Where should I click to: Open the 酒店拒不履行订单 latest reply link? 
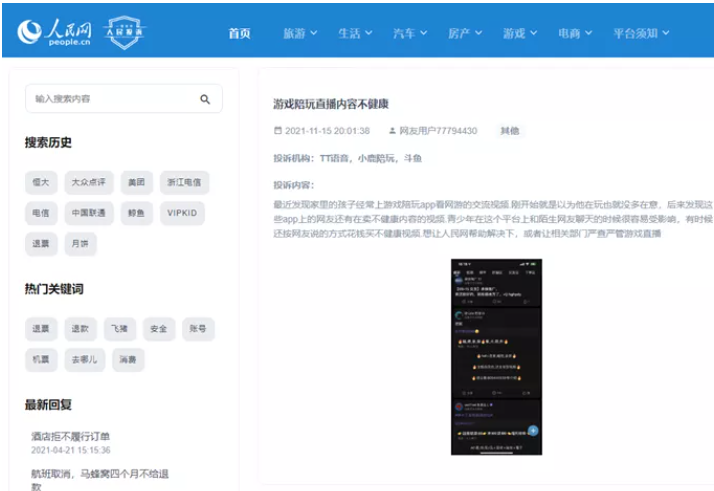[x=70, y=436]
